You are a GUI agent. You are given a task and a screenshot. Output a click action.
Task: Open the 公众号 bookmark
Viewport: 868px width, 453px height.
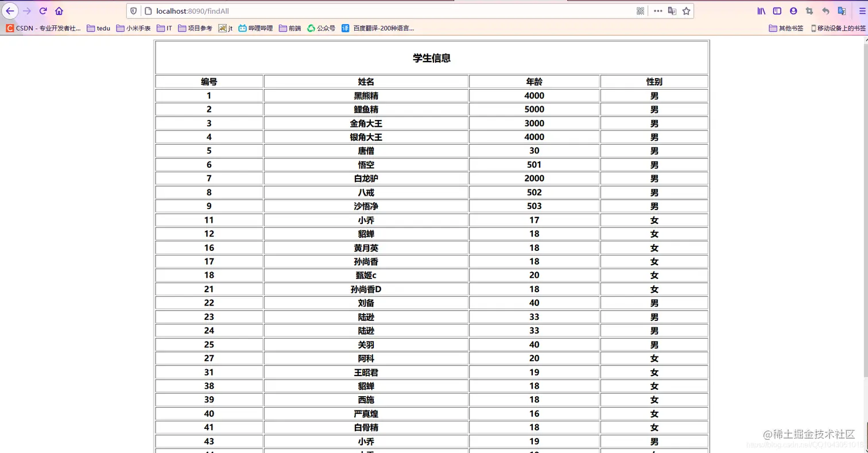pos(321,28)
